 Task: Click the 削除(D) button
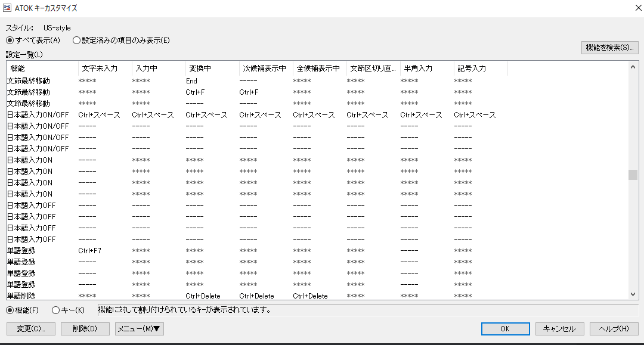[85, 328]
